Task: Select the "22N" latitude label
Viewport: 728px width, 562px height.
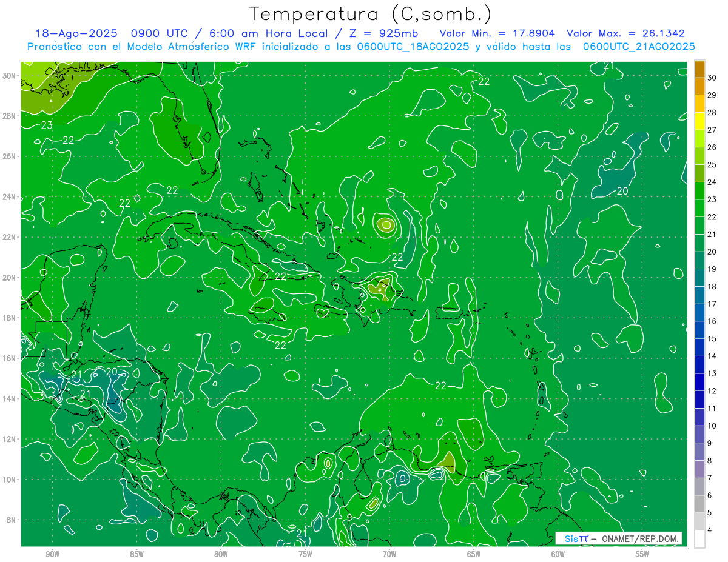Action: click(x=10, y=237)
